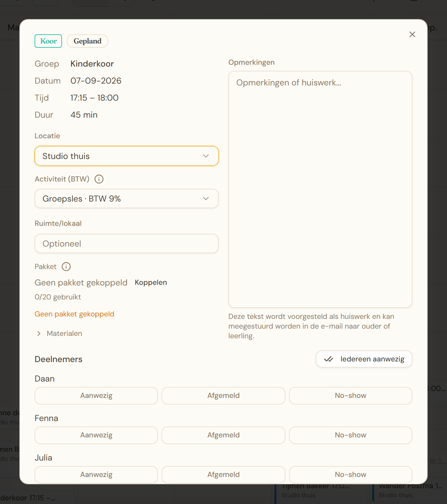
Task: Close the lesson detail dialog
Action: pyautogui.click(x=412, y=34)
